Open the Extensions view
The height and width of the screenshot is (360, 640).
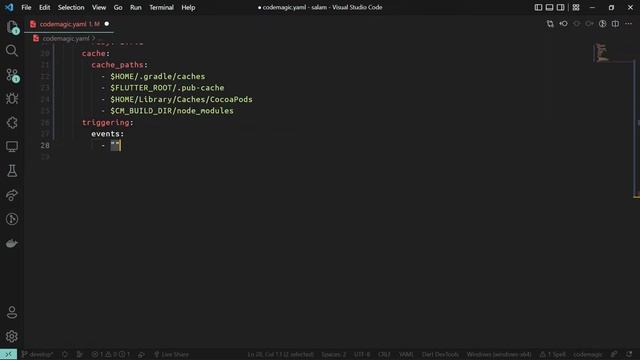click(x=12, y=122)
